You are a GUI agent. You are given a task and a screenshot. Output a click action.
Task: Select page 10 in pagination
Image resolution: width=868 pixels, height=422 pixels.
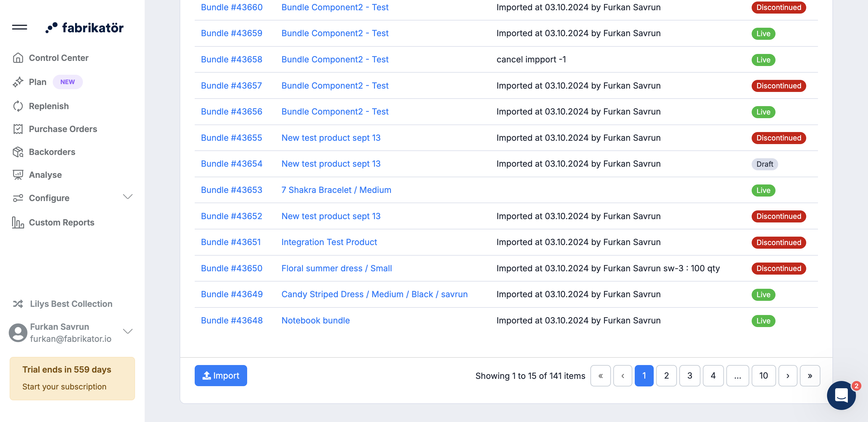point(763,376)
